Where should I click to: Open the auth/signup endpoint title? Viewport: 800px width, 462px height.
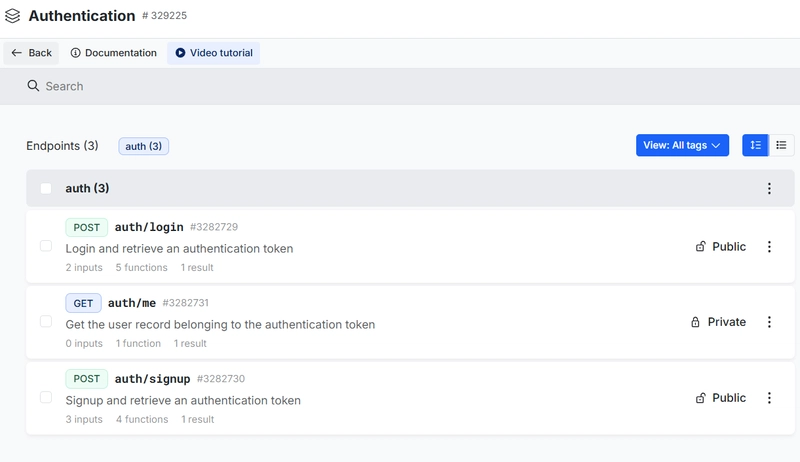[152, 379]
